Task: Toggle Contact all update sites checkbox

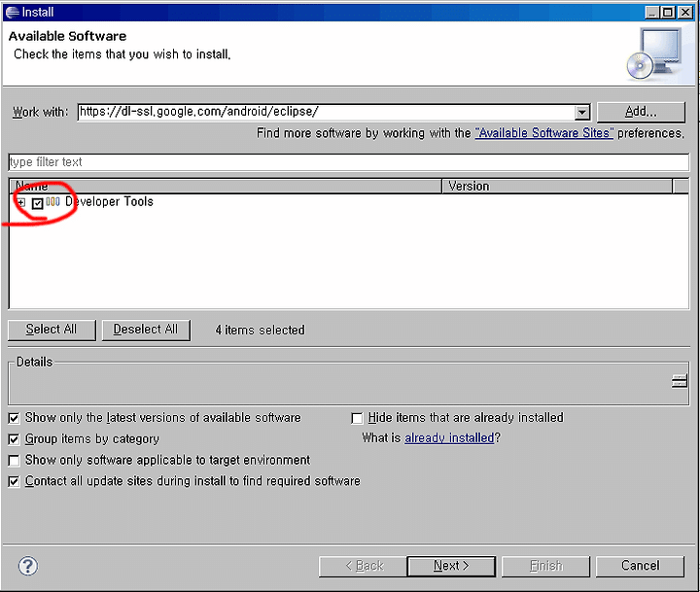Action: (x=15, y=482)
